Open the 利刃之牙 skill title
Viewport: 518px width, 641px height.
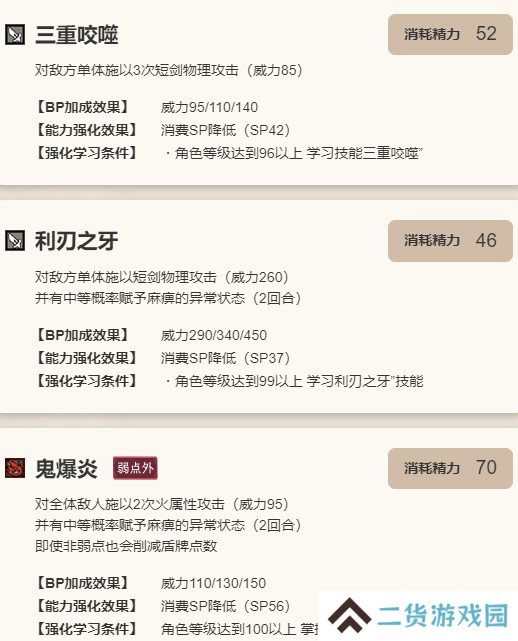tap(77, 241)
